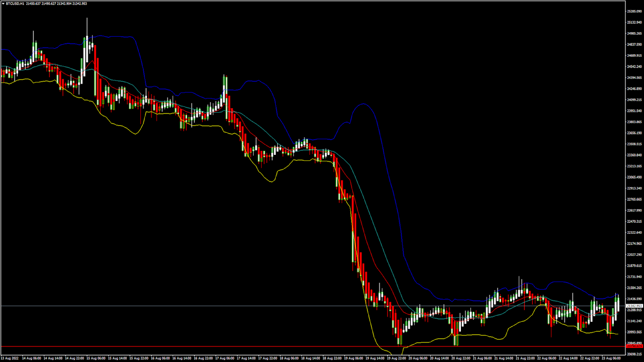Click the 16 Aug 22:00 time label
The image size is (644, 362).
(203, 358)
